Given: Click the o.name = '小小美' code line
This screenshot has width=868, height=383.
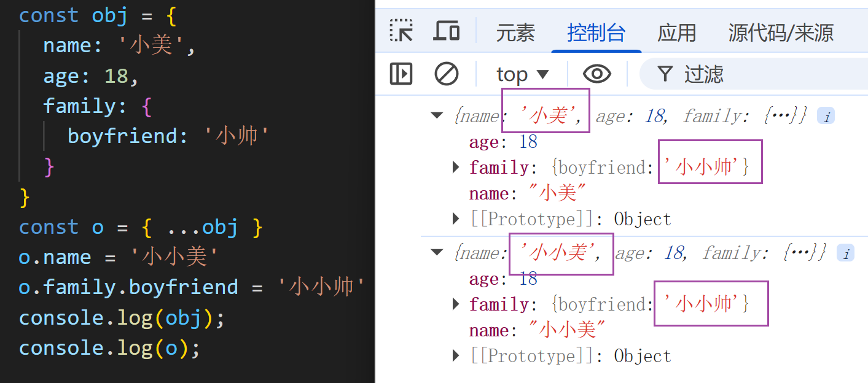Looking at the screenshot, I should pos(119,257).
